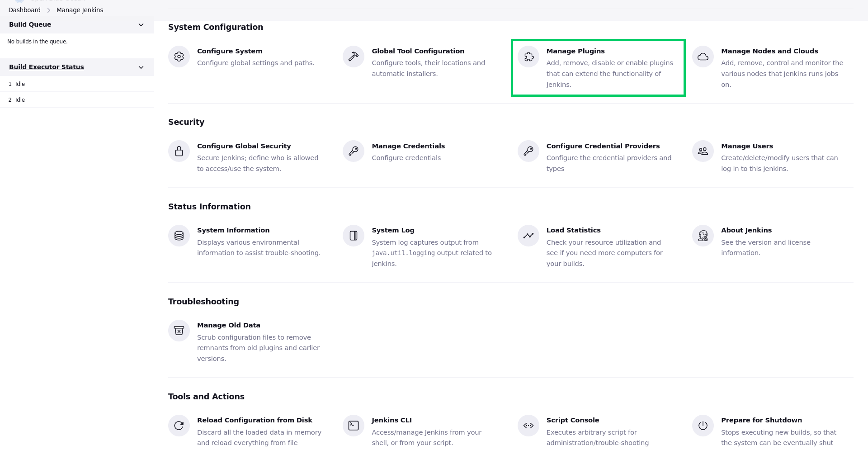Click executor 1 Idle row

point(77,84)
